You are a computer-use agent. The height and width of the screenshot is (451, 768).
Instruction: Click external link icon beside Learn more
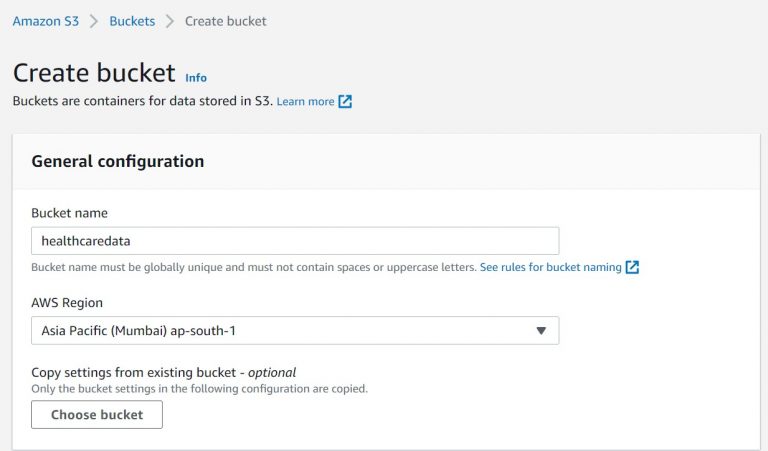pos(345,101)
